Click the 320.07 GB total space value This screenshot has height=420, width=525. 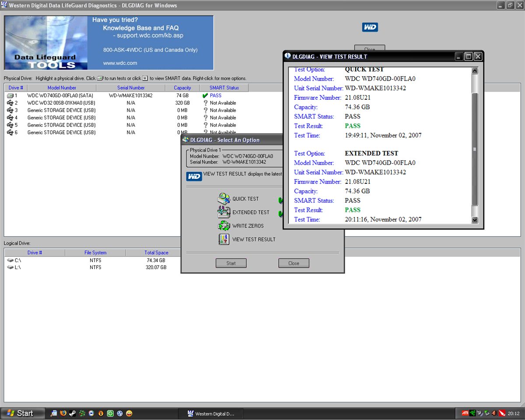coord(156,267)
